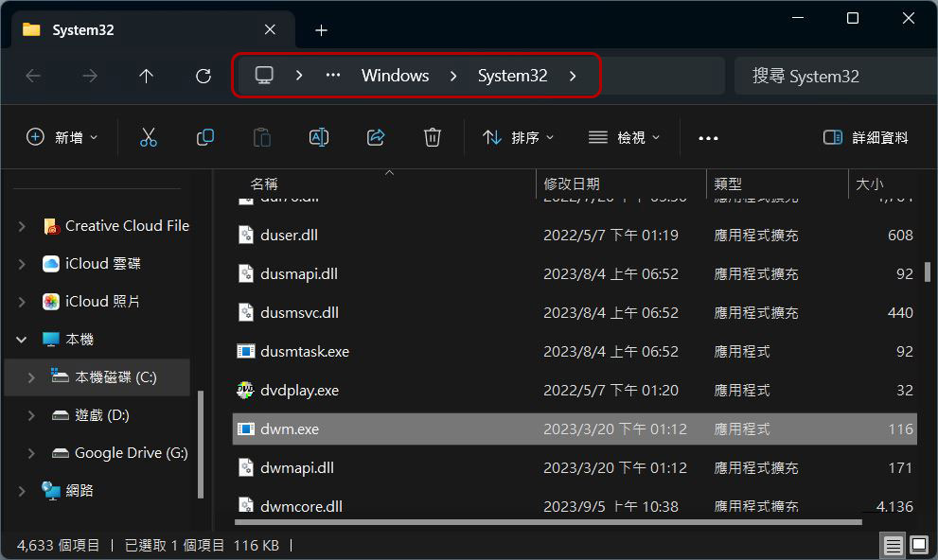Image resolution: width=938 pixels, height=560 pixels.
Task: Select 本機磁碟 (C:) in the sidebar
Action: click(97, 377)
